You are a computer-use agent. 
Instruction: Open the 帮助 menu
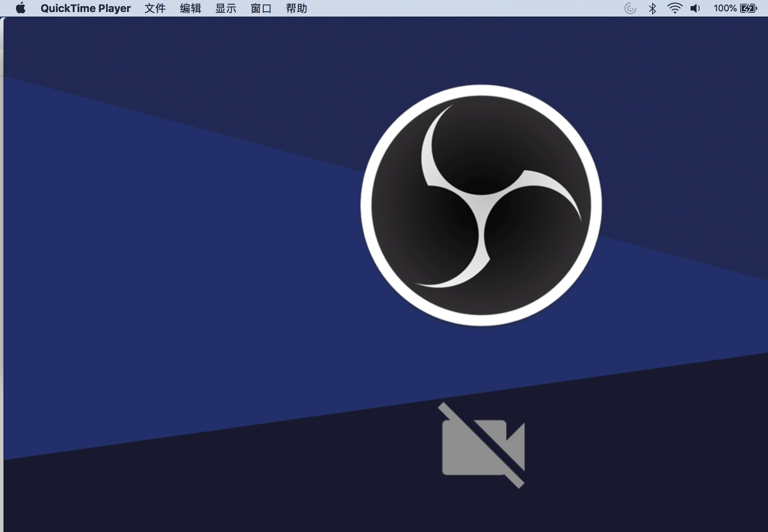pyautogui.click(x=296, y=8)
